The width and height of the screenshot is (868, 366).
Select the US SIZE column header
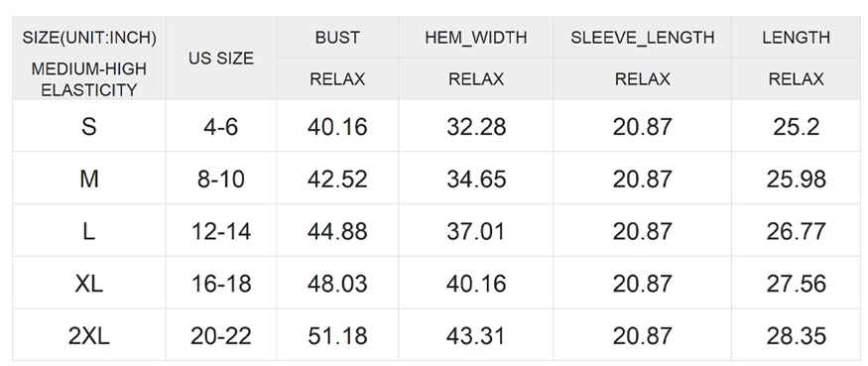coord(221,59)
